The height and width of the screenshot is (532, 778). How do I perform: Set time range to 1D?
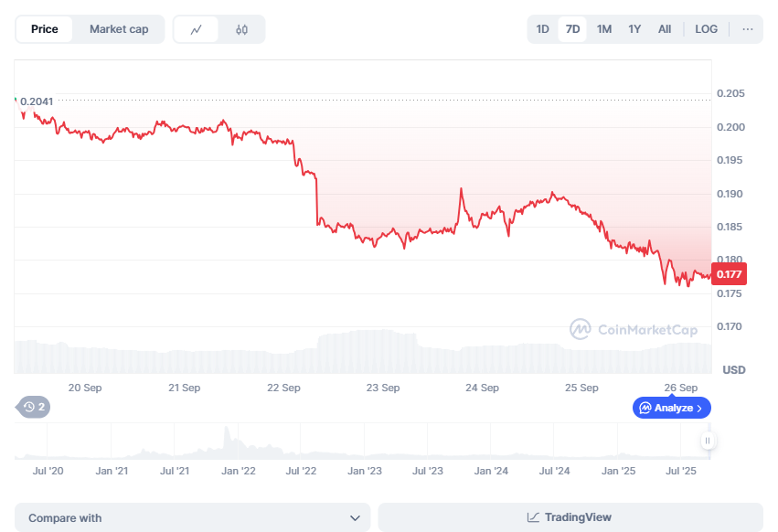pyautogui.click(x=542, y=29)
